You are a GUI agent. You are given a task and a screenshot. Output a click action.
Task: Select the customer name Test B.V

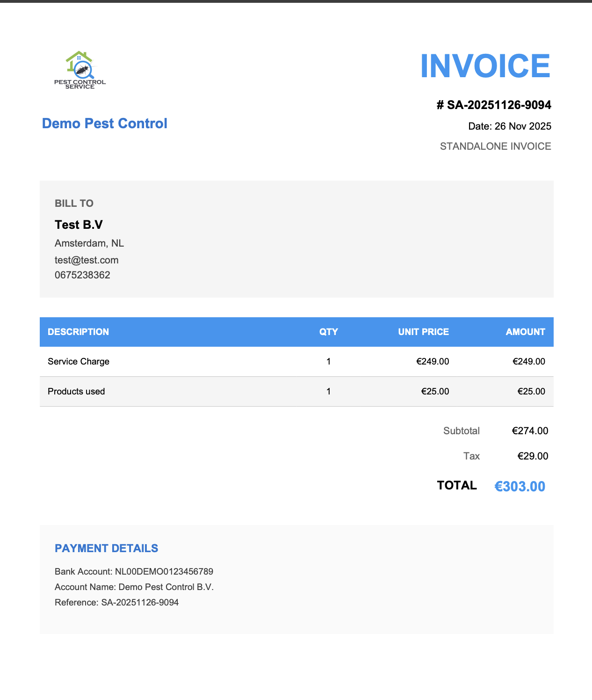(x=79, y=225)
